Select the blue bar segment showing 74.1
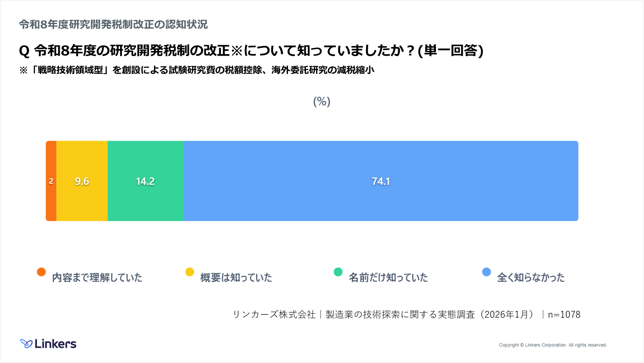The width and height of the screenshot is (644, 363). click(x=381, y=181)
